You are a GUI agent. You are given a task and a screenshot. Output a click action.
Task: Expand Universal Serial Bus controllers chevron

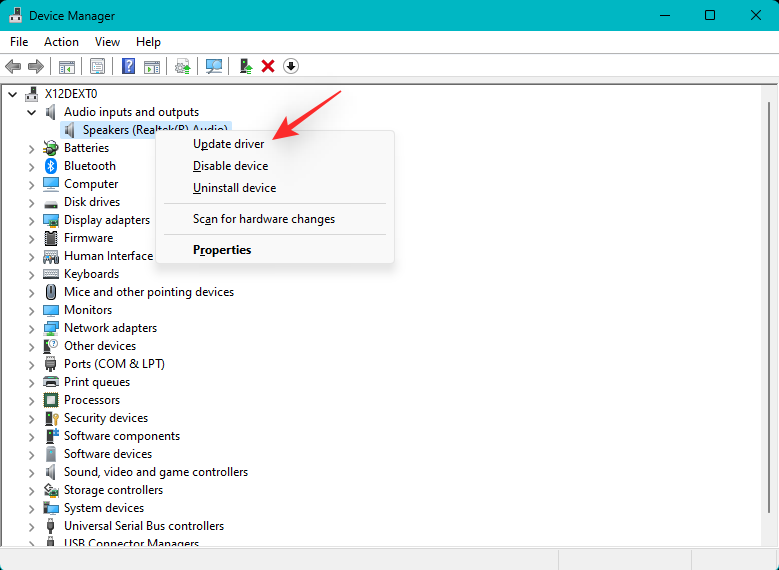31,526
